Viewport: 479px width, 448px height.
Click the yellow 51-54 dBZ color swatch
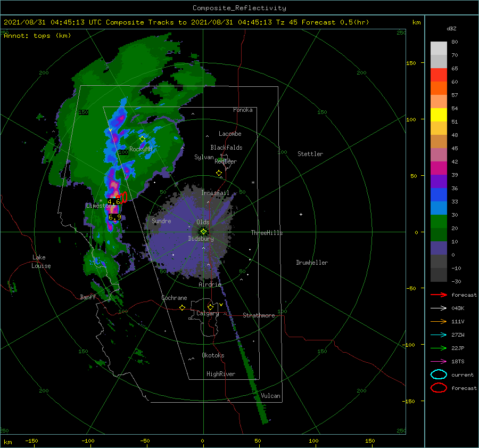pos(439,115)
